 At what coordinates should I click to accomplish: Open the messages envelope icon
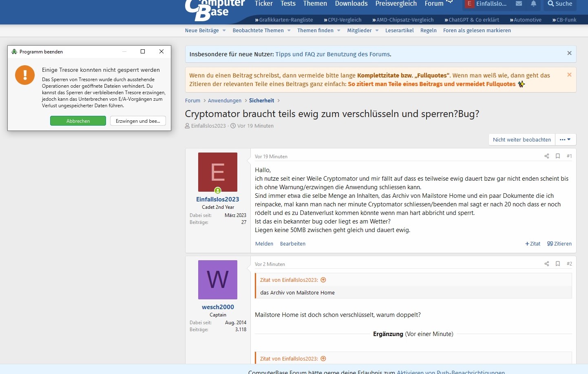click(x=519, y=4)
